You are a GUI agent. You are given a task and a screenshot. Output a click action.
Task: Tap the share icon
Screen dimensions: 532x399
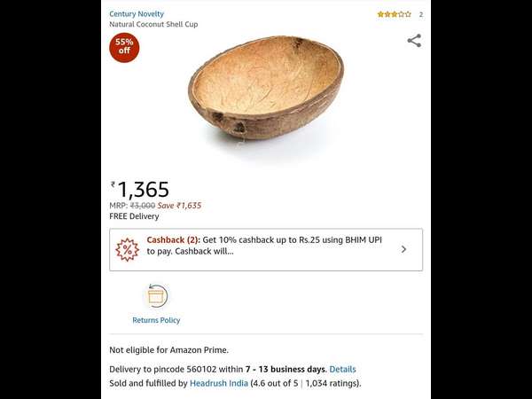[x=414, y=41]
